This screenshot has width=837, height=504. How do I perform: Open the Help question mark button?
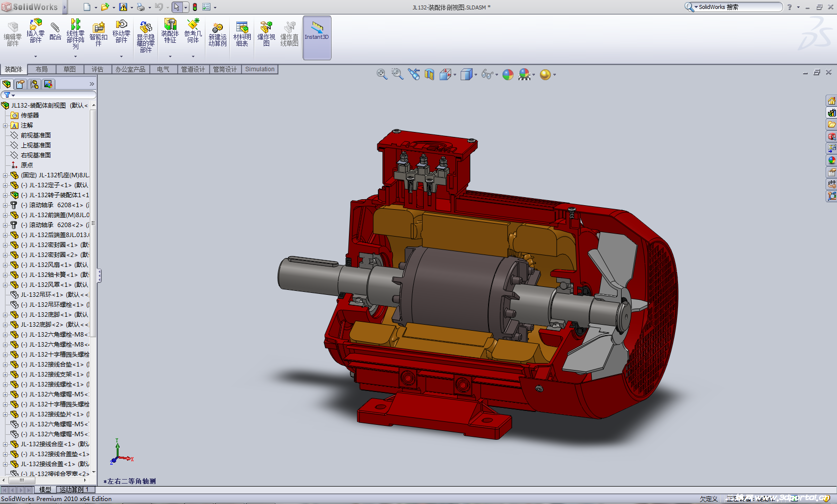click(x=789, y=7)
